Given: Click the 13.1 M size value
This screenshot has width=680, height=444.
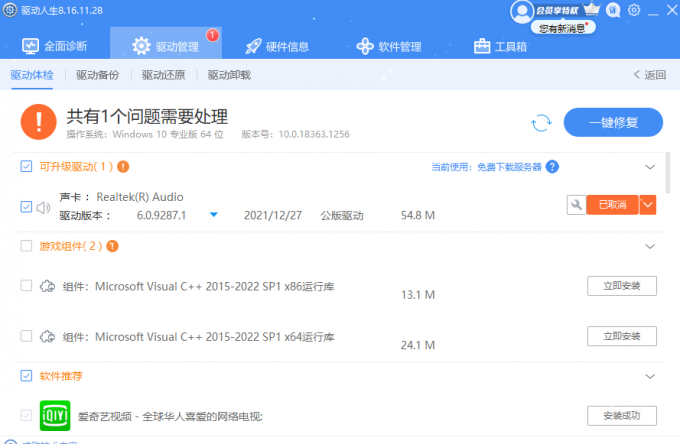Looking at the screenshot, I should click(x=418, y=295).
